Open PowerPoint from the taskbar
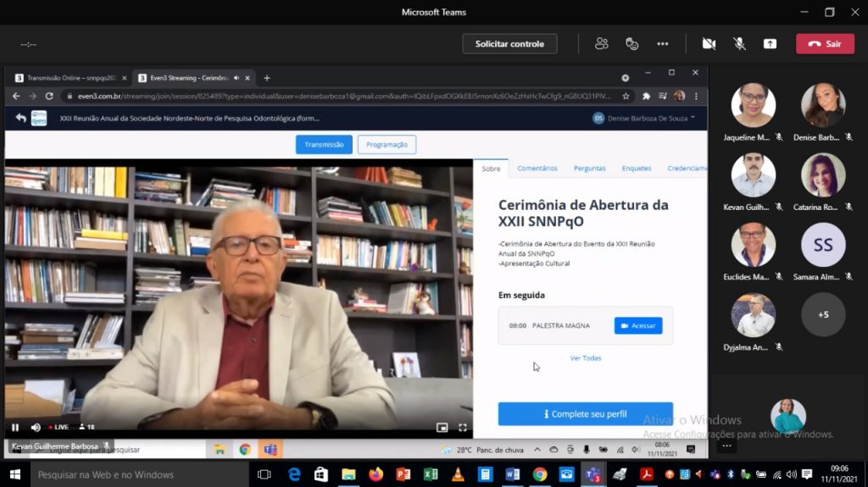This screenshot has width=868, height=487. click(x=403, y=475)
